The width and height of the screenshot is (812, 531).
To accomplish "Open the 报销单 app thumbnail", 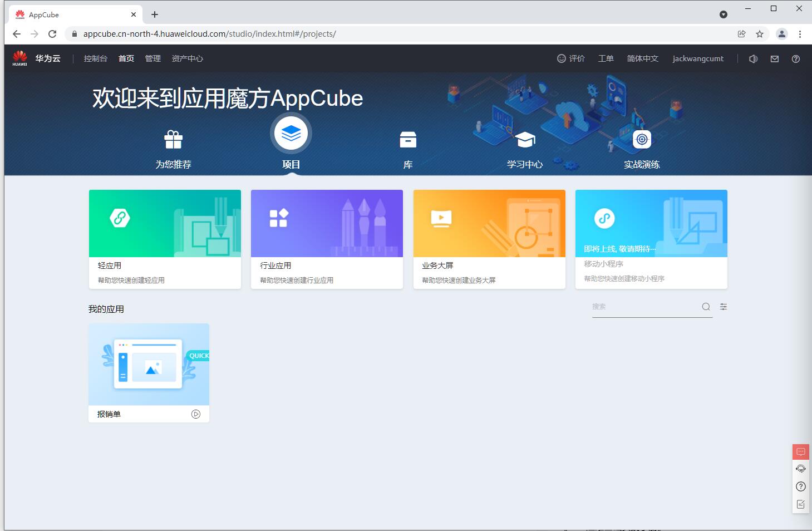I will 149,364.
